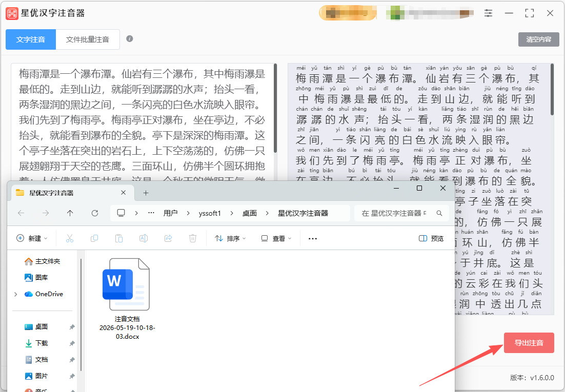This screenshot has height=392, width=565.
Task: Click the pin icon next to 图片
Action: [x=72, y=376]
